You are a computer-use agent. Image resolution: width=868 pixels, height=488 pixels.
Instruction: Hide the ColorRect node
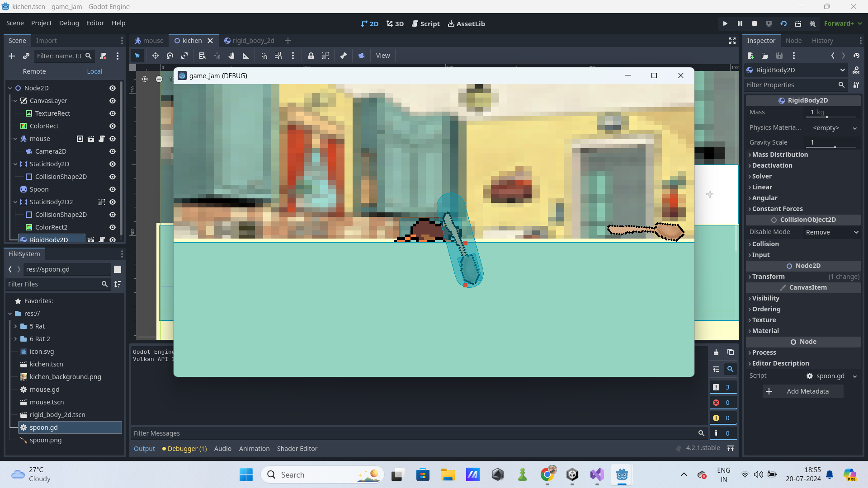pyautogui.click(x=113, y=126)
